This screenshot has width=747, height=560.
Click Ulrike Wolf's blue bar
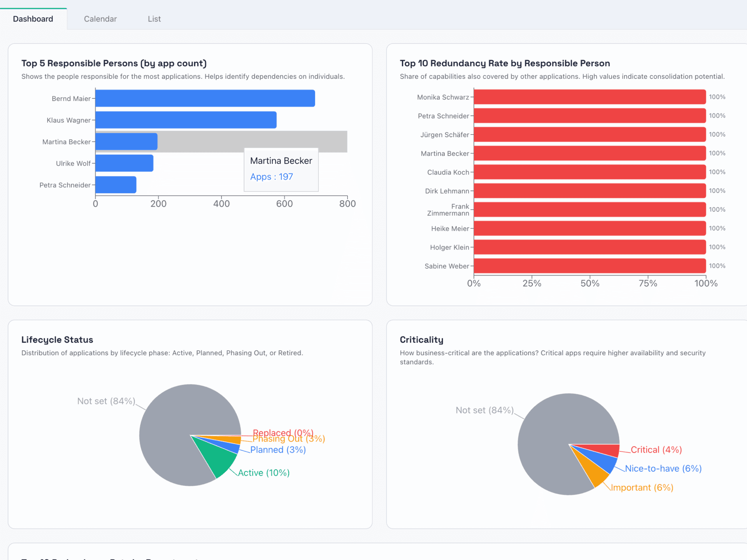pyautogui.click(x=124, y=163)
